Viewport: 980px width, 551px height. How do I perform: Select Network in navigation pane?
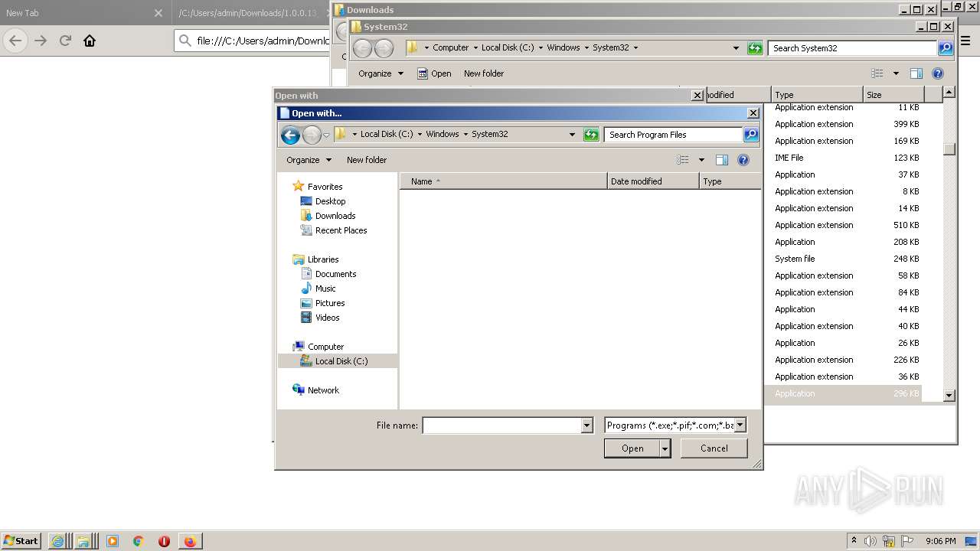click(x=323, y=390)
